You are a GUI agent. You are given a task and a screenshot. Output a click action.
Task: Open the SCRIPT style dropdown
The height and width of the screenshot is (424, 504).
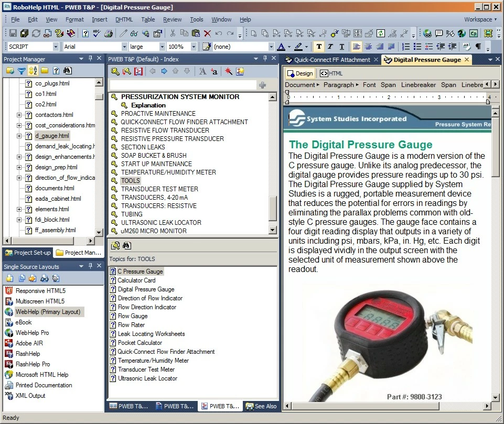56,47
